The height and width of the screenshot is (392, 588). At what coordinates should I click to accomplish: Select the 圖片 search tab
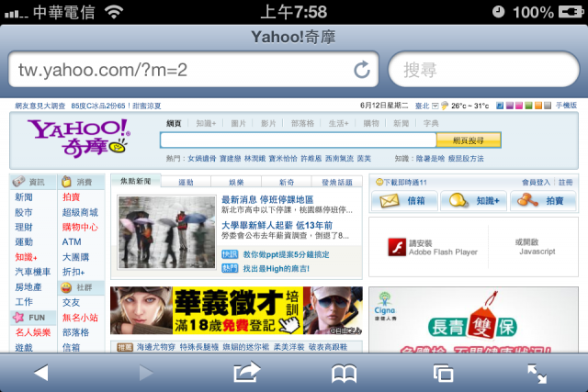coord(239,123)
